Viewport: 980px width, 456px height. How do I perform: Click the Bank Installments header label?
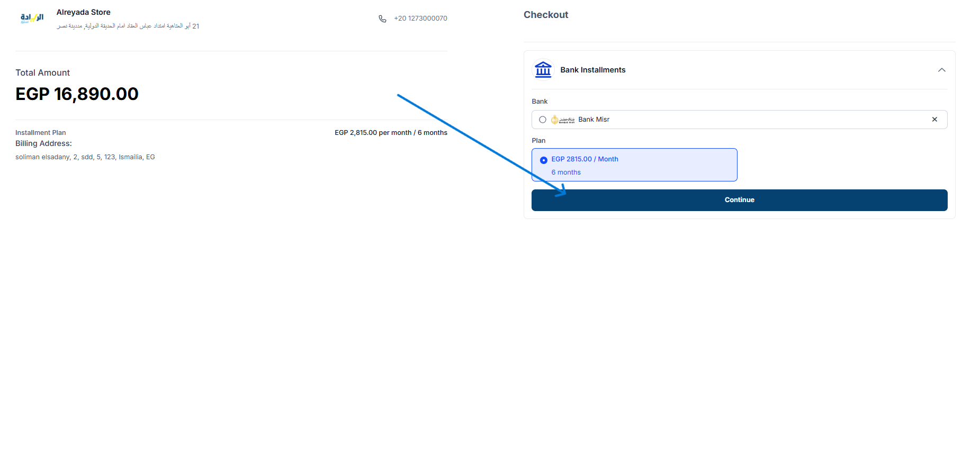592,70
